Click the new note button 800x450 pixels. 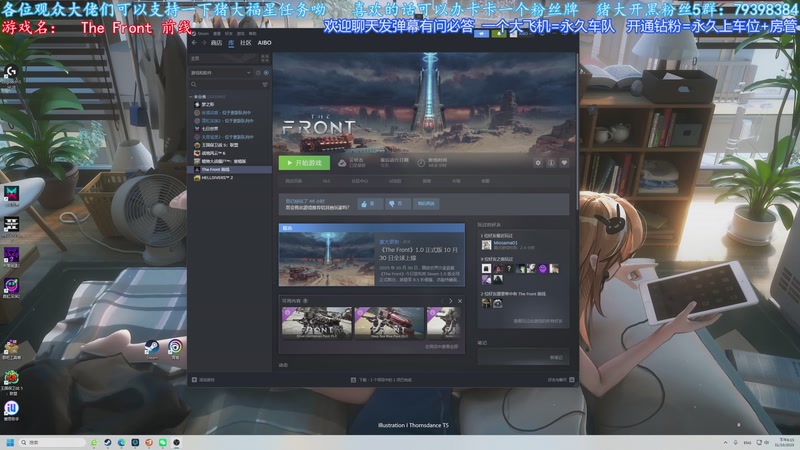point(556,358)
